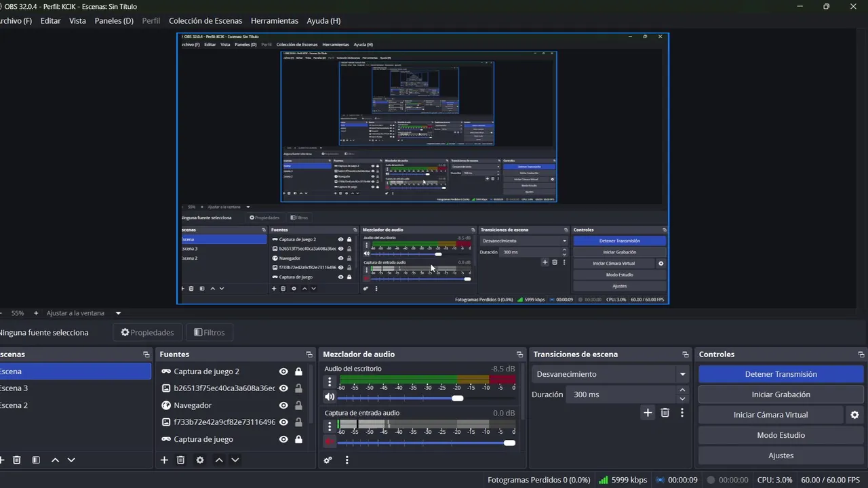Click Captura de entrada audio volume slider handle
This screenshot has width=868, height=488.
(509, 443)
